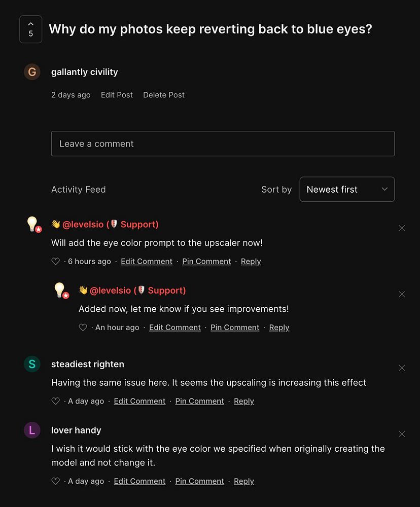Click the levelsio lightbulb avatar on first comment
The image size is (420, 507).
tap(33, 224)
